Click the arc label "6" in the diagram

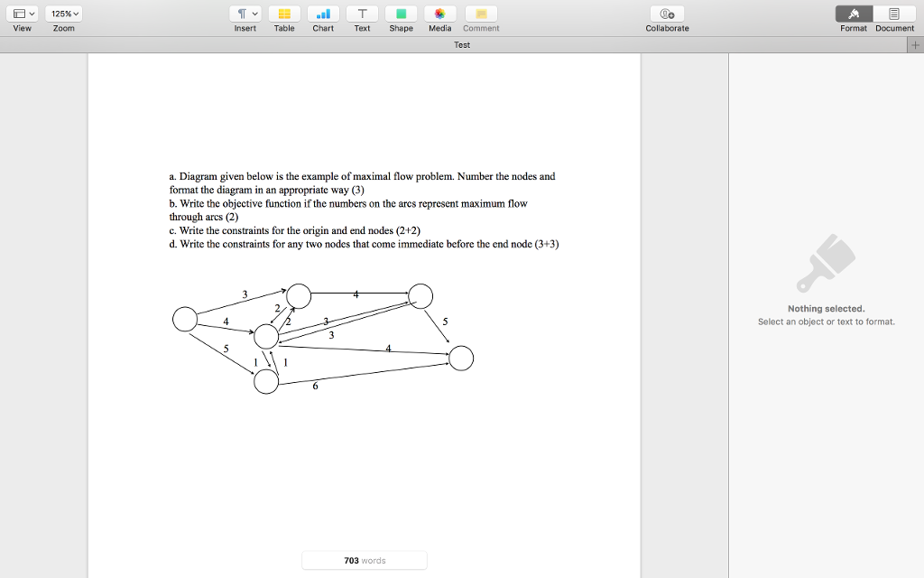[x=315, y=387]
